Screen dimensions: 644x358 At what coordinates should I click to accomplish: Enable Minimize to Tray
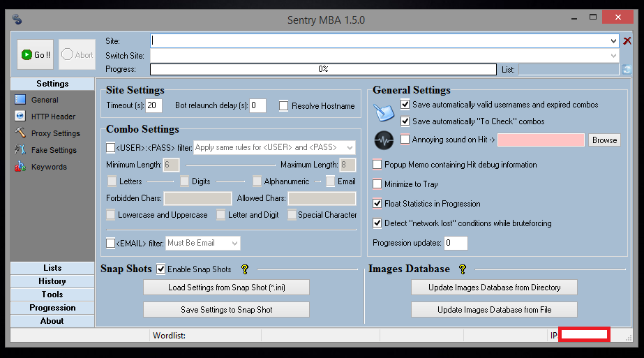point(377,184)
